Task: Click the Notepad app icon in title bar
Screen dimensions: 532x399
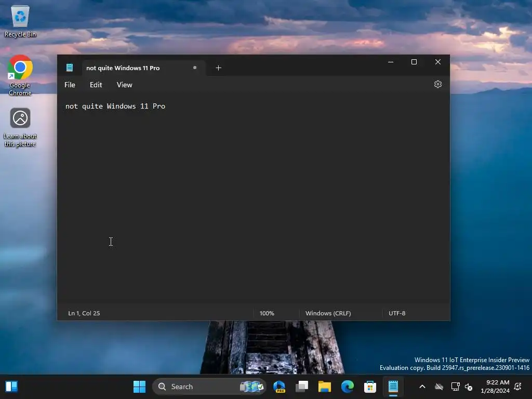Action: coord(70,68)
